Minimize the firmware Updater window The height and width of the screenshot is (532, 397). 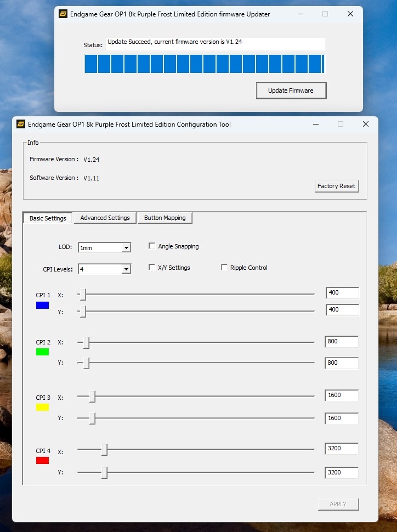[x=300, y=14]
